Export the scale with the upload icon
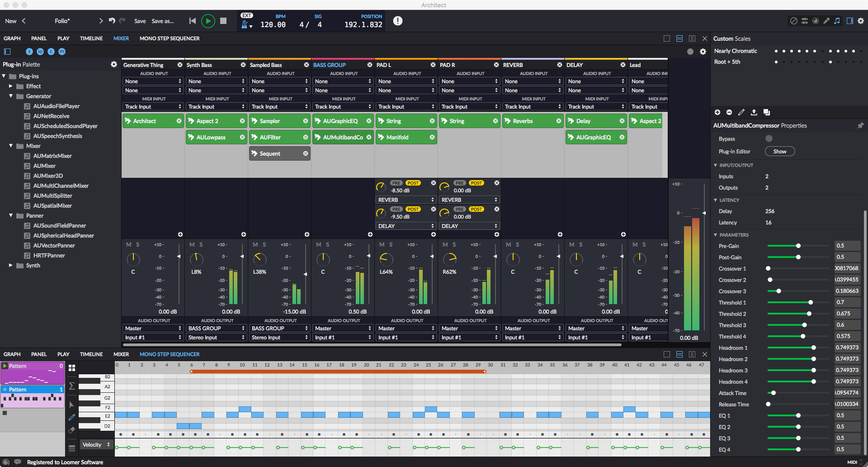Screen dimensions: 868x467 [754, 112]
